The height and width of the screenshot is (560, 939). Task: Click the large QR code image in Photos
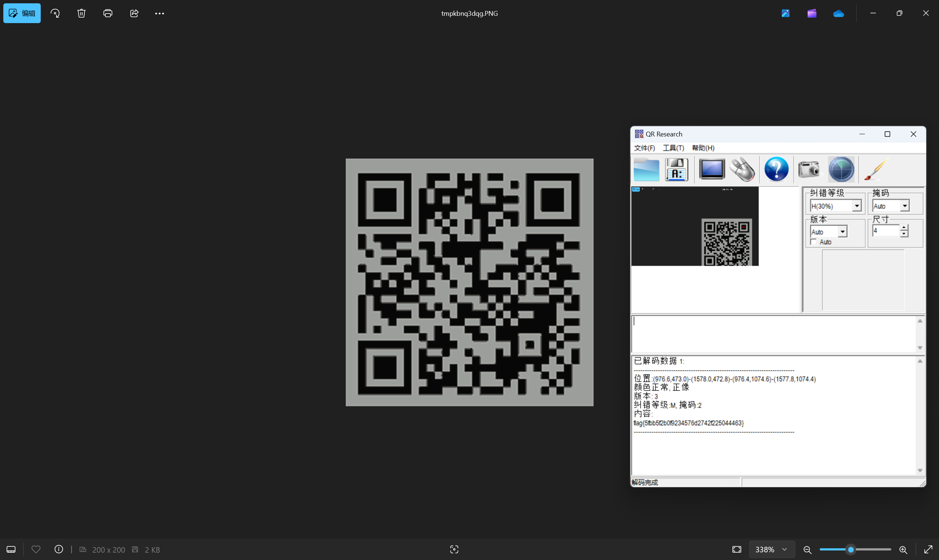[469, 282]
